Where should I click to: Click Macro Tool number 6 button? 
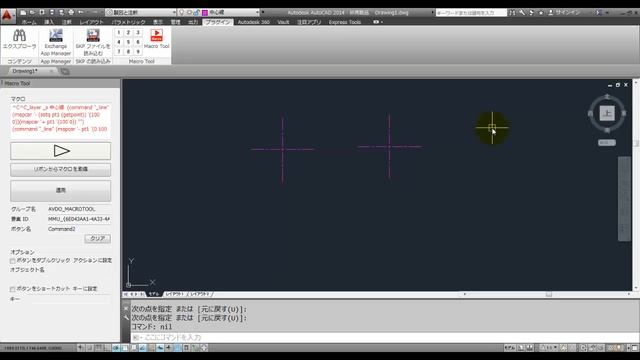pyautogui.click(x=138, y=42)
